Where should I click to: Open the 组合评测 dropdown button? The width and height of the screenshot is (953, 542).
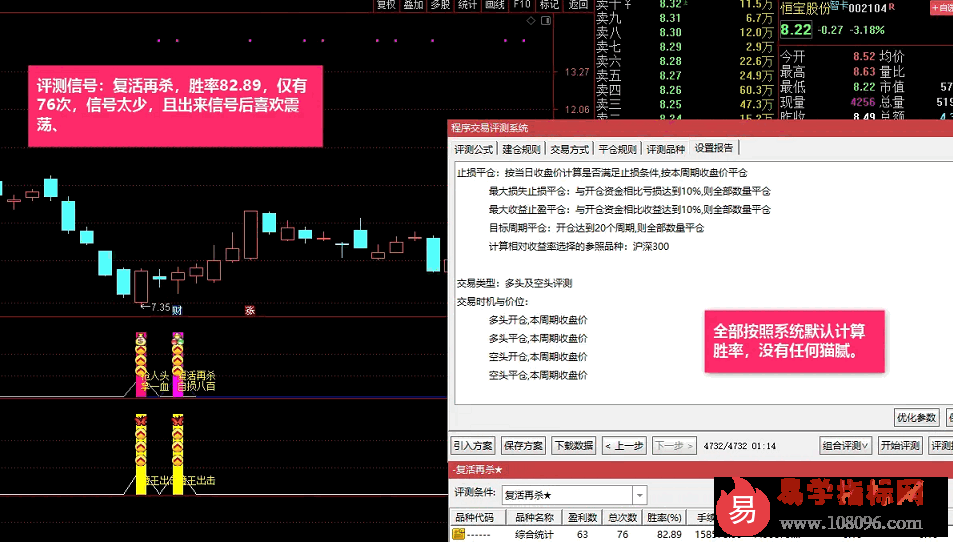coord(846,445)
